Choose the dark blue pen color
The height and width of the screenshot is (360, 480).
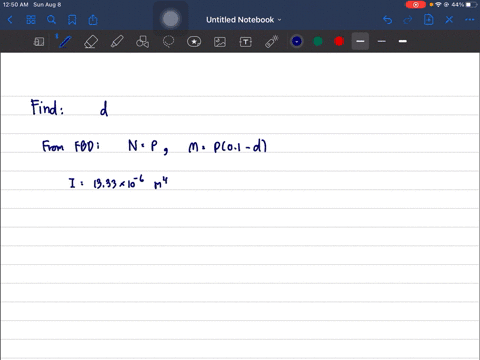297,41
